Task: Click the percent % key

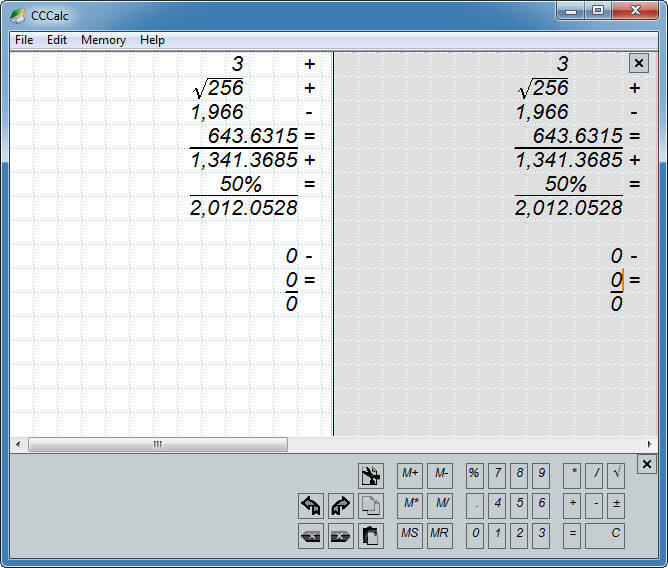Action: (475, 476)
